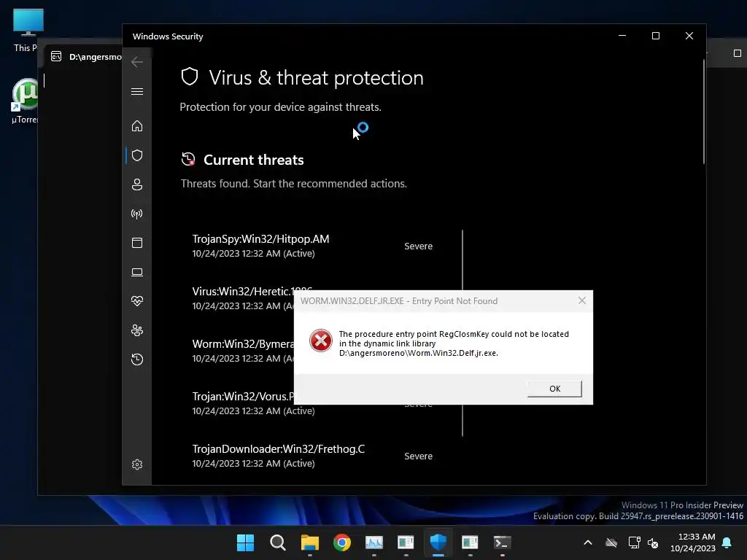Close the Windows Security window

(689, 36)
